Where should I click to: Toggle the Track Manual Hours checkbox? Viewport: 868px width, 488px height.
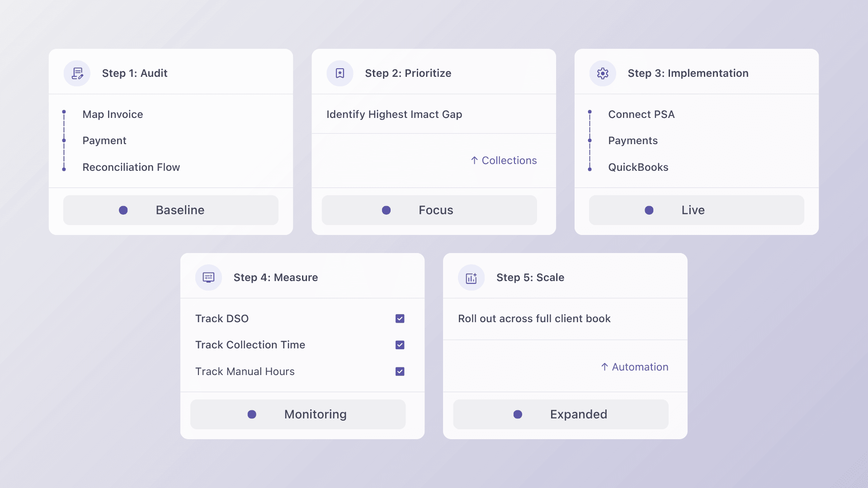[x=400, y=371]
